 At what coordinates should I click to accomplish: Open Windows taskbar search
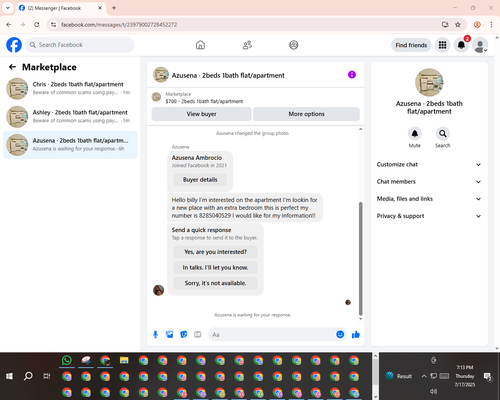(28, 376)
